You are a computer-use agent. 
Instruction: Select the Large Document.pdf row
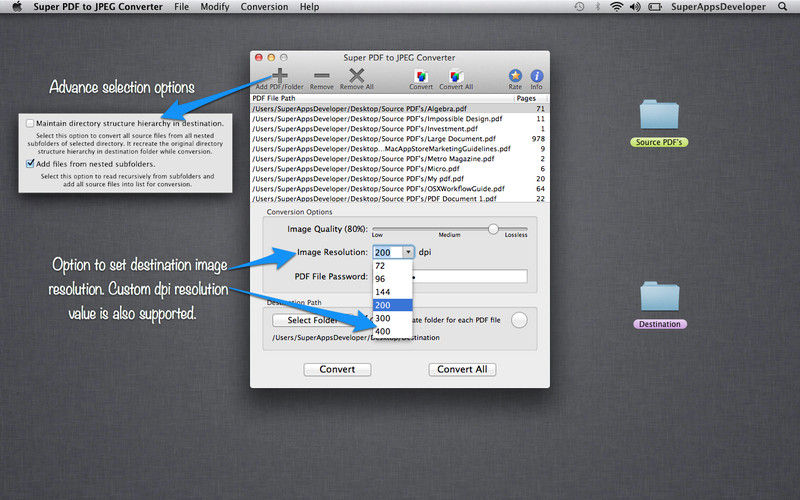click(399, 139)
